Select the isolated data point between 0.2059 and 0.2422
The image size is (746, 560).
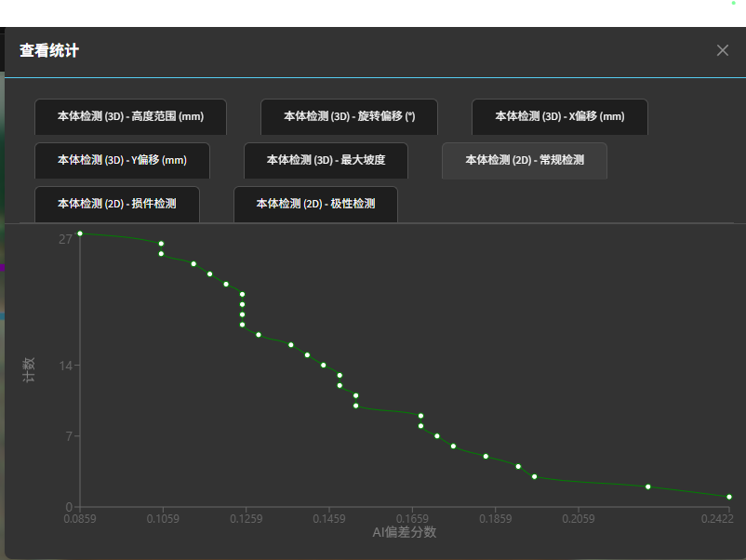pyautogui.click(x=648, y=487)
